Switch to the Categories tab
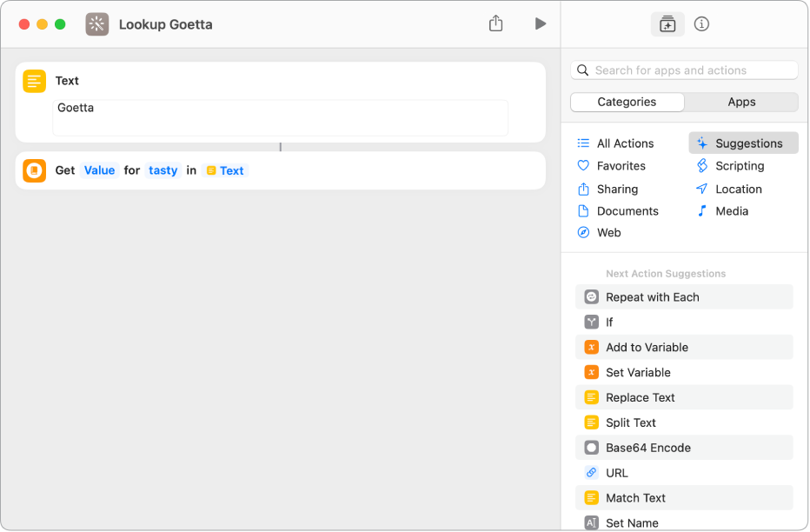Image resolution: width=810 pixels, height=532 pixels. [x=627, y=102]
